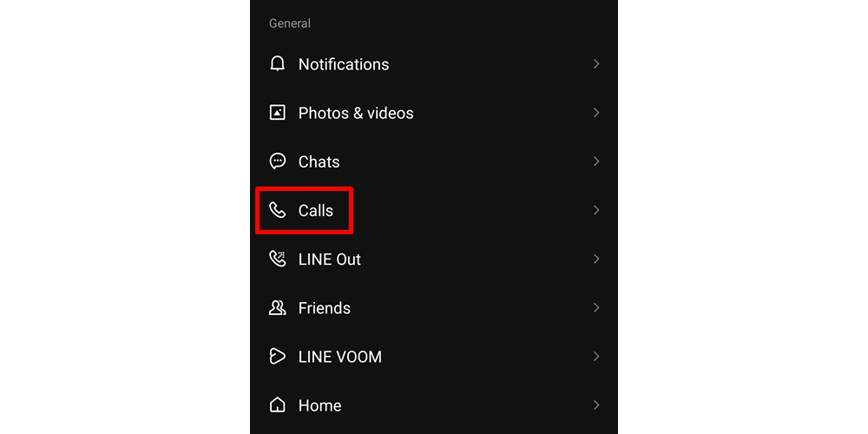Tap the LINE VOOM play icon
Viewport: 868px width, 434px height.
tap(278, 357)
